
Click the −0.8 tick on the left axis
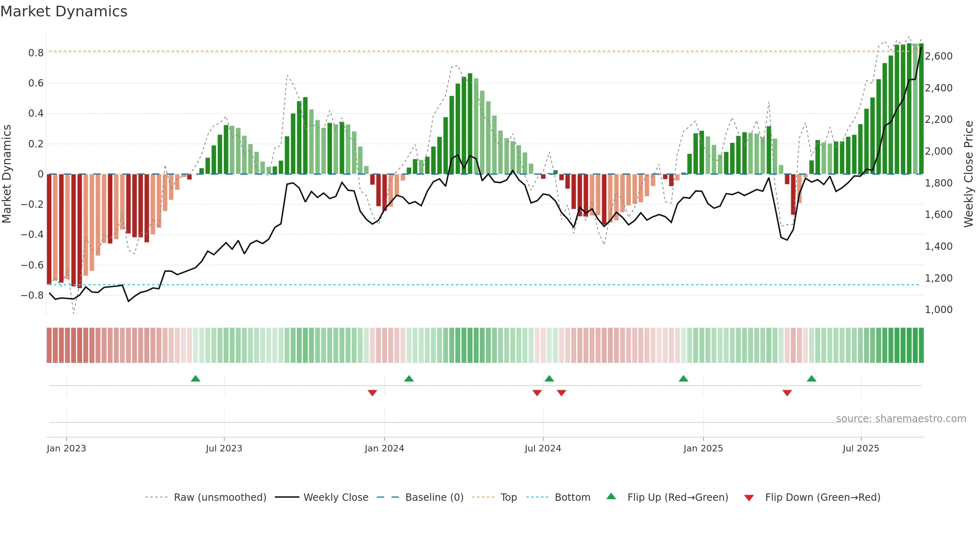click(x=32, y=295)
